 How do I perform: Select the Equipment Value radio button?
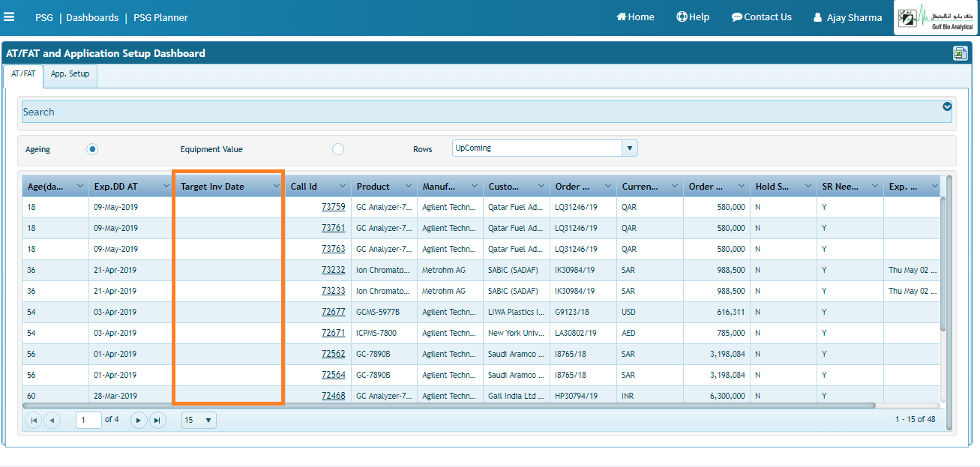pyautogui.click(x=338, y=149)
